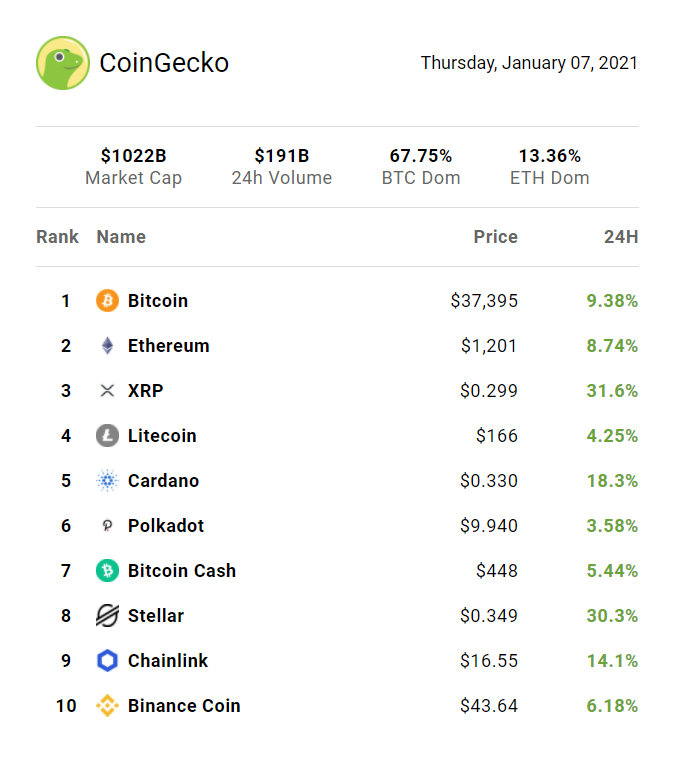Click the gray Litecoin icon
The width and height of the screenshot is (675, 776).
pyautogui.click(x=107, y=436)
